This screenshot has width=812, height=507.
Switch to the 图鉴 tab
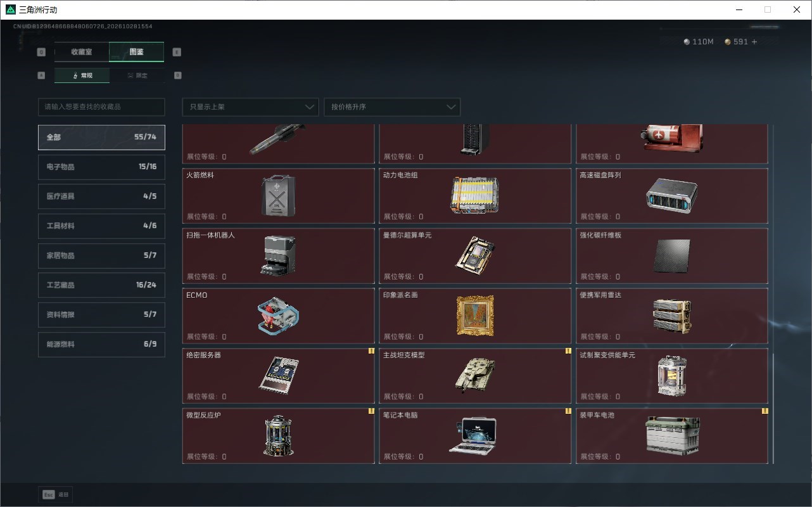pos(137,52)
